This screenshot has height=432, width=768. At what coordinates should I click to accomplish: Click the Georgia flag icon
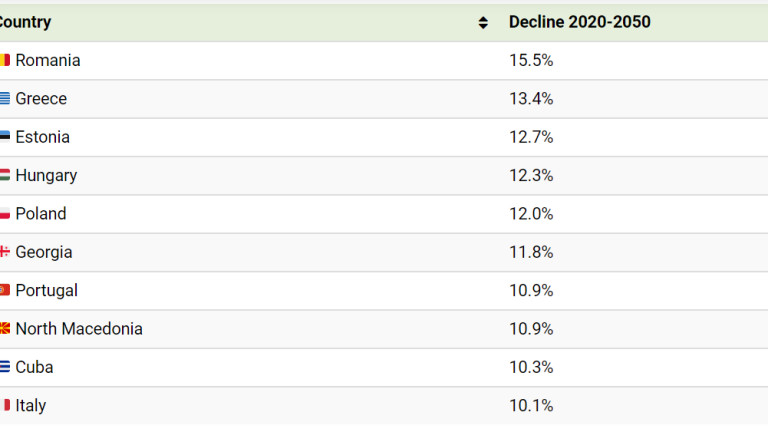5,252
